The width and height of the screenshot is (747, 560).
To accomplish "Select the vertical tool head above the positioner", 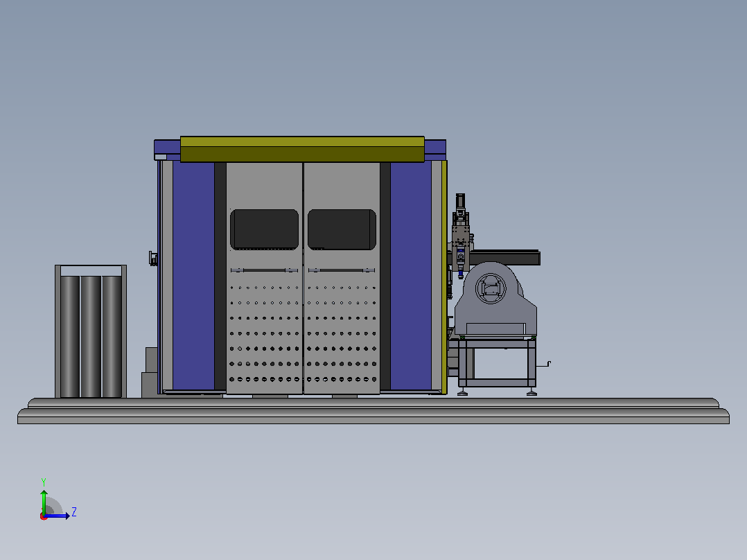I will point(461,236).
